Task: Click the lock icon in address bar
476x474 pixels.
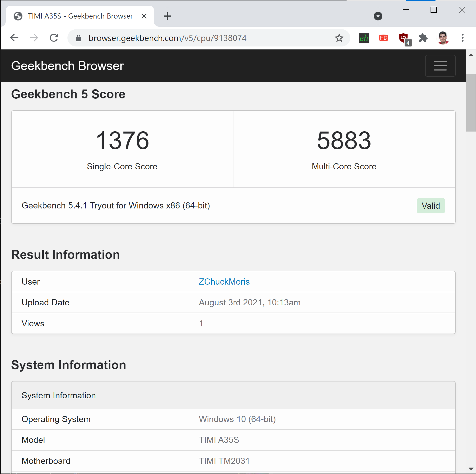Action: coord(79,38)
